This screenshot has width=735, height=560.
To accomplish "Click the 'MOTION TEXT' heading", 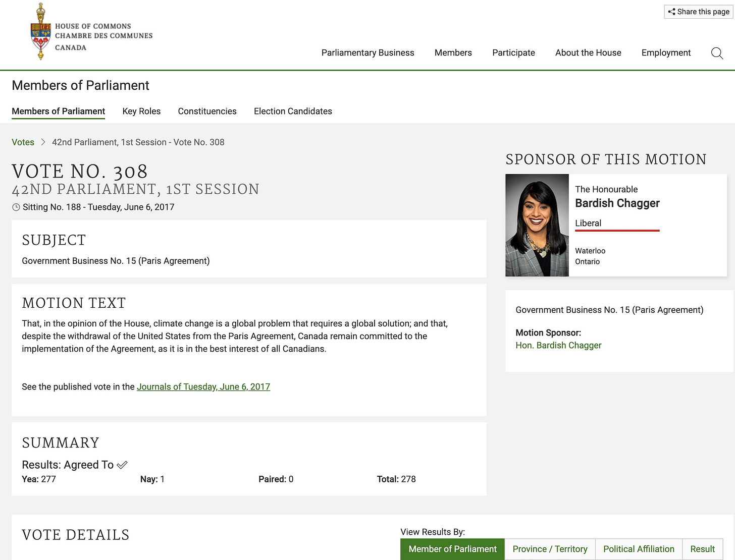I will tap(74, 303).
